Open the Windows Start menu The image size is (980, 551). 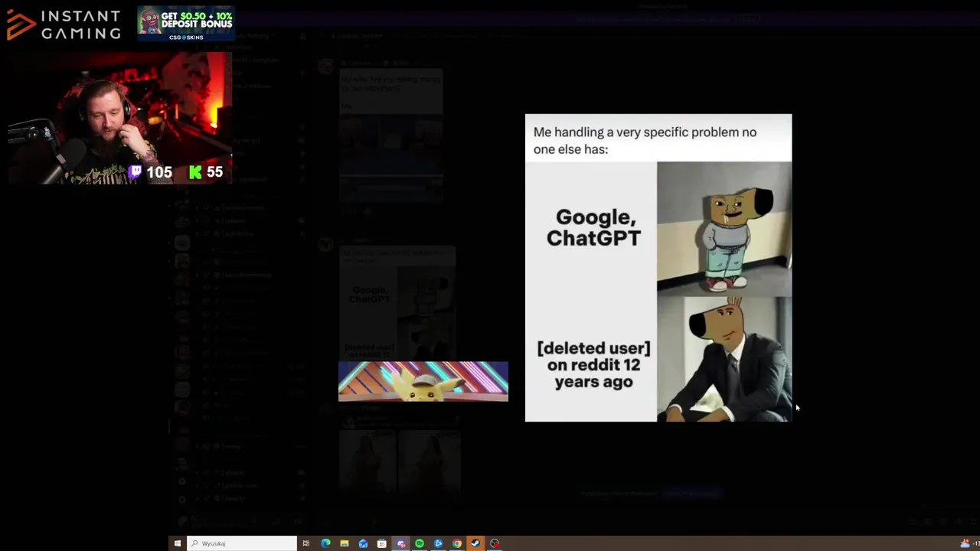177,543
